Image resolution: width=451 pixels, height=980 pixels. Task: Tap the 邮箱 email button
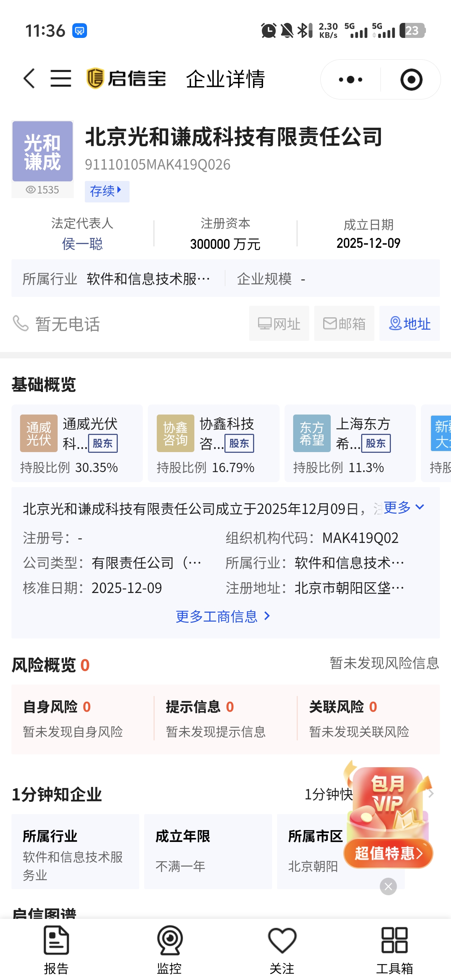(x=344, y=323)
